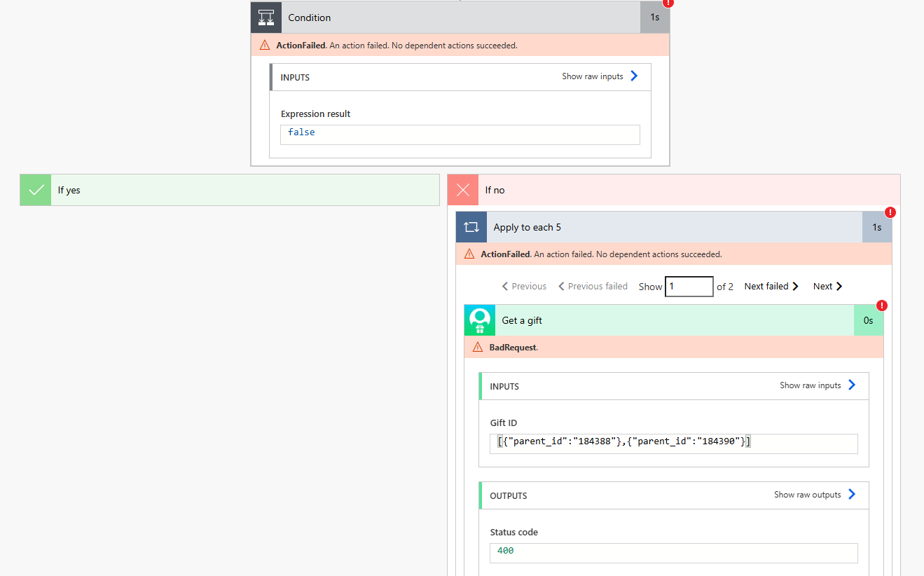Screen dimensions: 924x576
Task: Click the ActionFailed warning triangle under Condition
Action: tap(265, 44)
